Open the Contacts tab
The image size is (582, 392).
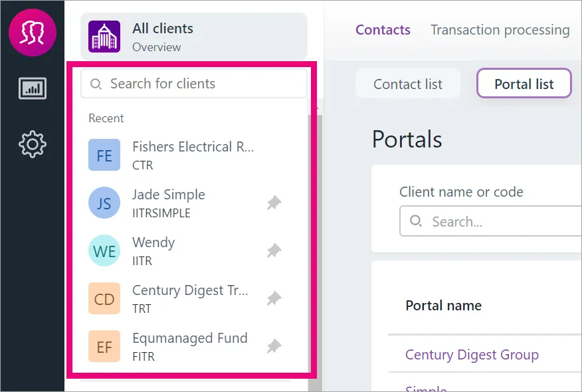coord(383,30)
